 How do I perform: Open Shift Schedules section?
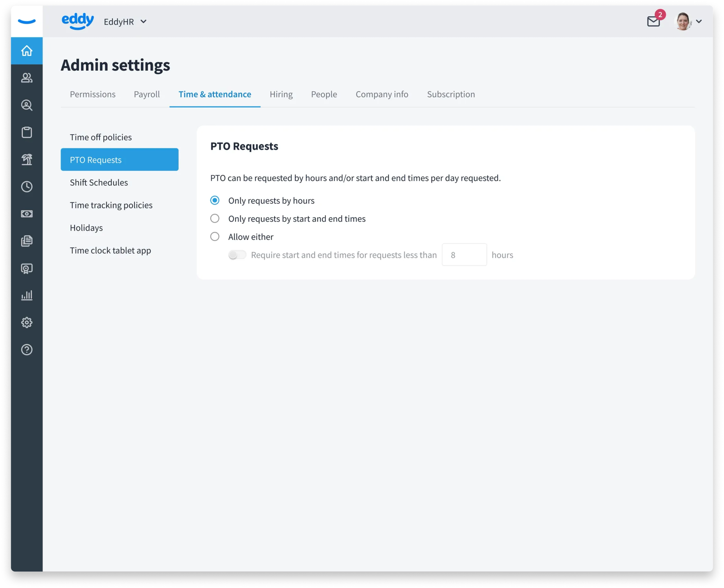click(120, 182)
